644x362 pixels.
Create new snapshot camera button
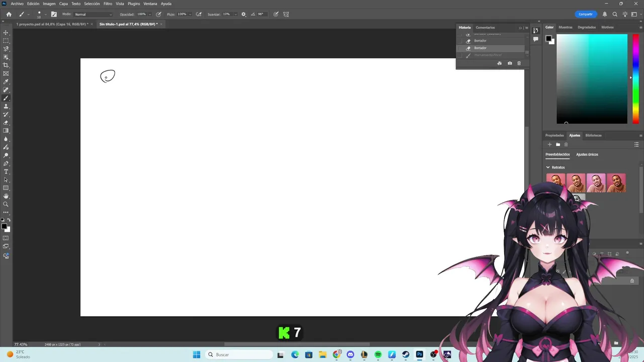[x=510, y=63]
